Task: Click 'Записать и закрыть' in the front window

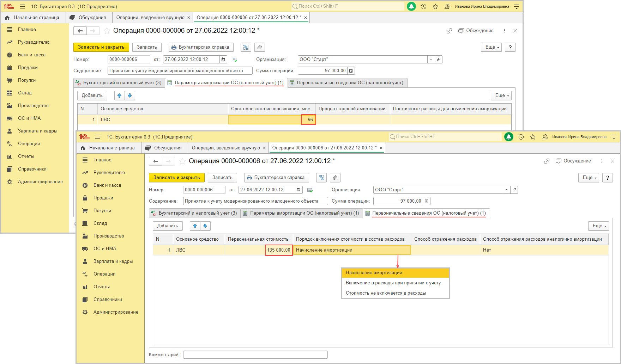Action: 177,178
